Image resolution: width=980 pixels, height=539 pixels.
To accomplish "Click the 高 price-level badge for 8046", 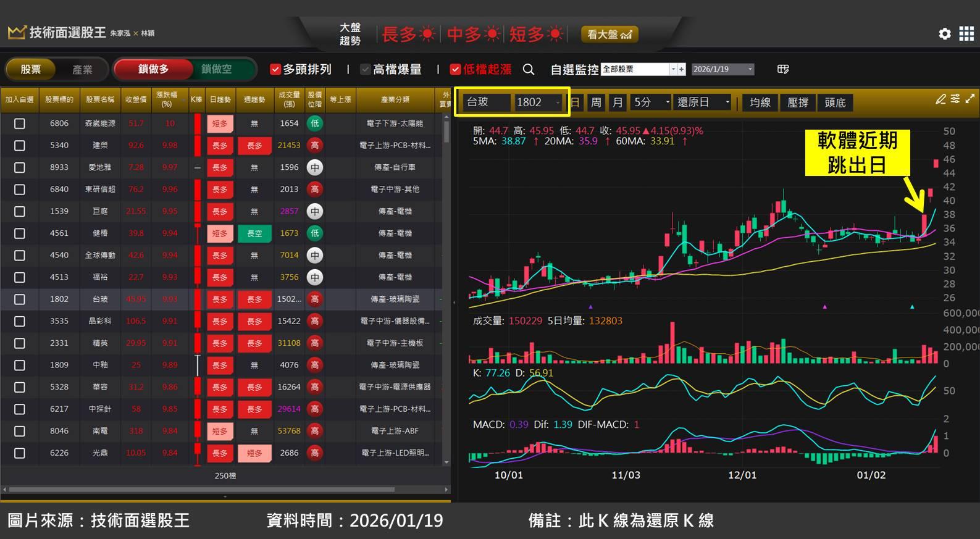I will point(315,431).
